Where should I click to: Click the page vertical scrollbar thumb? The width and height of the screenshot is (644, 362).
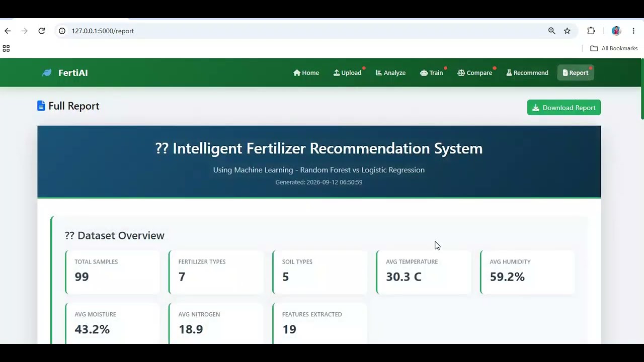[642, 89]
